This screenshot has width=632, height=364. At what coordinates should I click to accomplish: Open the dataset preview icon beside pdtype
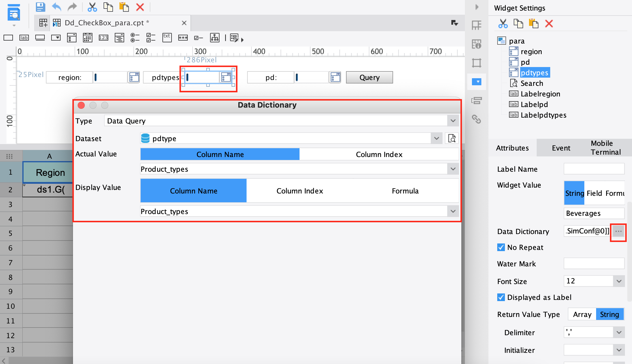tap(452, 138)
